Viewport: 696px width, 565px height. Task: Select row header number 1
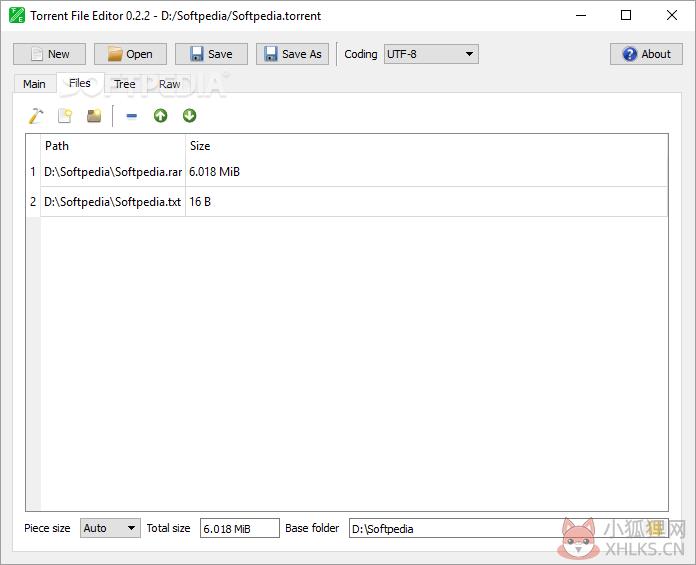point(33,172)
